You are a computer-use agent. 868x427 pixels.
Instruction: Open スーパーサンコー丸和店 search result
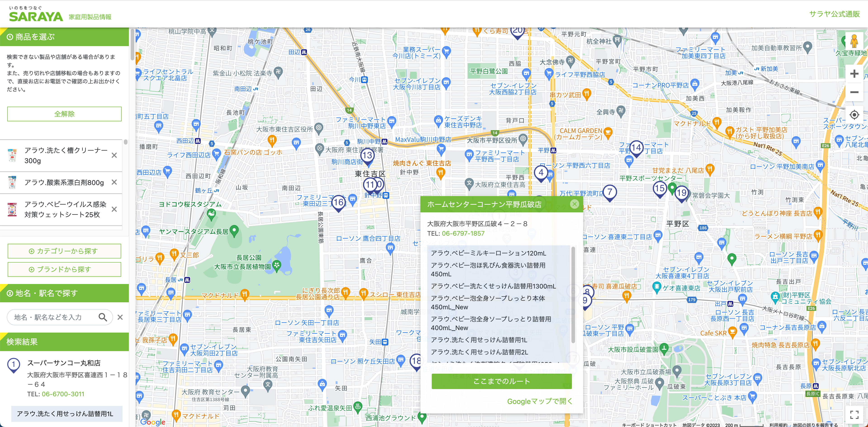click(64, 363)
